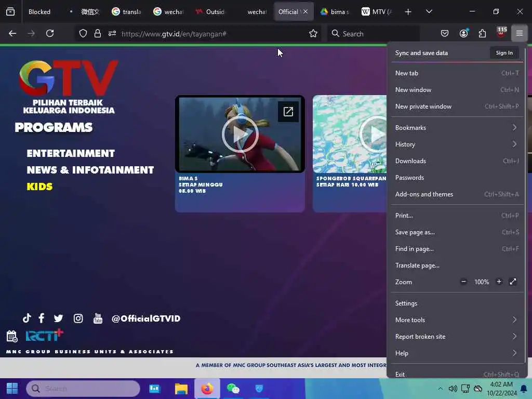Play the SpongeBob SquarePants video
Image resolution: width=532 pixels, height=399 pixels.
point(373,135)
